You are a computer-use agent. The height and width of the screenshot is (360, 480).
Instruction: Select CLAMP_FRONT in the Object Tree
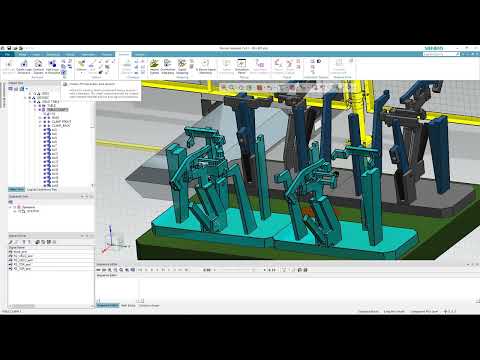(x=61, y=122)
